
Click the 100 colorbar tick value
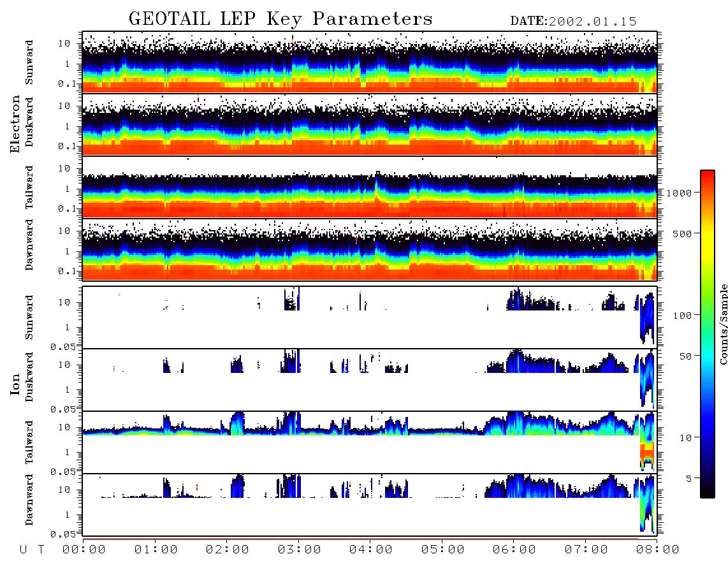tap(682, 316)
